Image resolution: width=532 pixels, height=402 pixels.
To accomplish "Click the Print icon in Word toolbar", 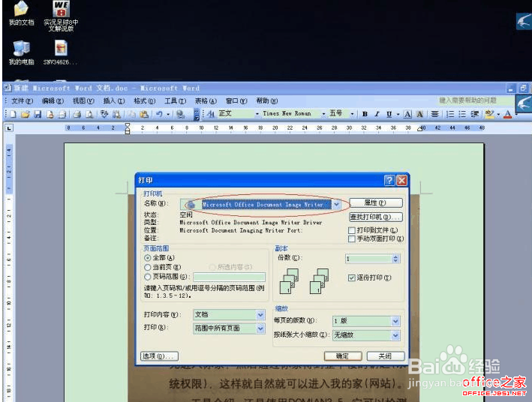I will 77,114.
